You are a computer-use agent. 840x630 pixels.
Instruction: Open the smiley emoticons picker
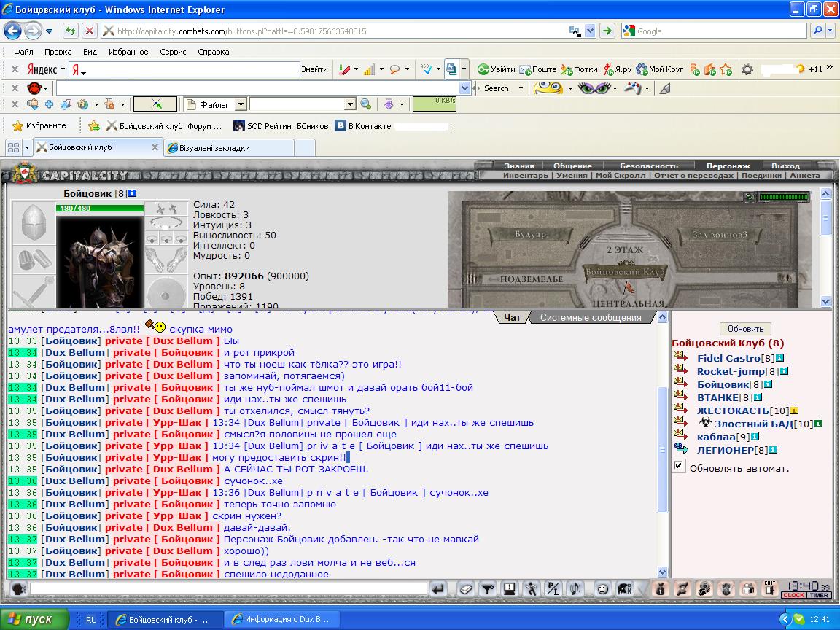[x=603, y=589]
